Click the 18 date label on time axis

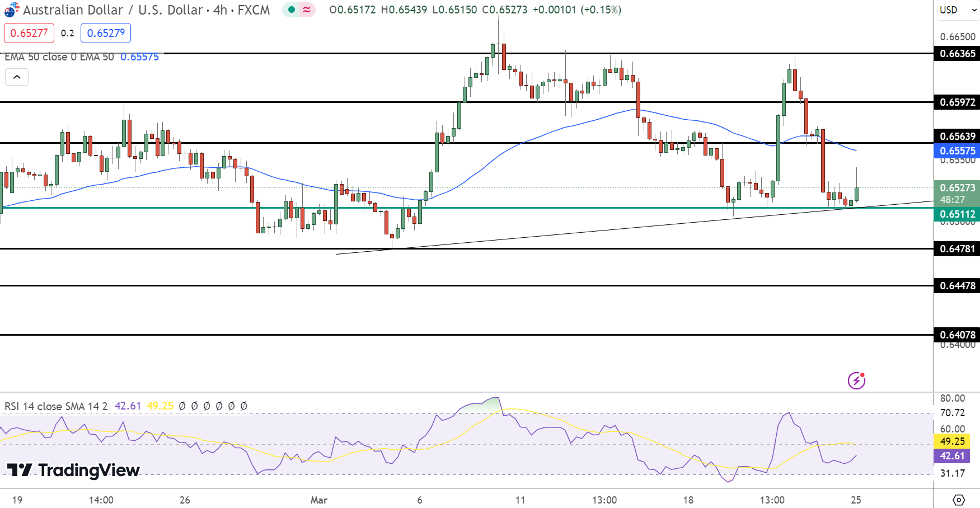tap(688, 500)
